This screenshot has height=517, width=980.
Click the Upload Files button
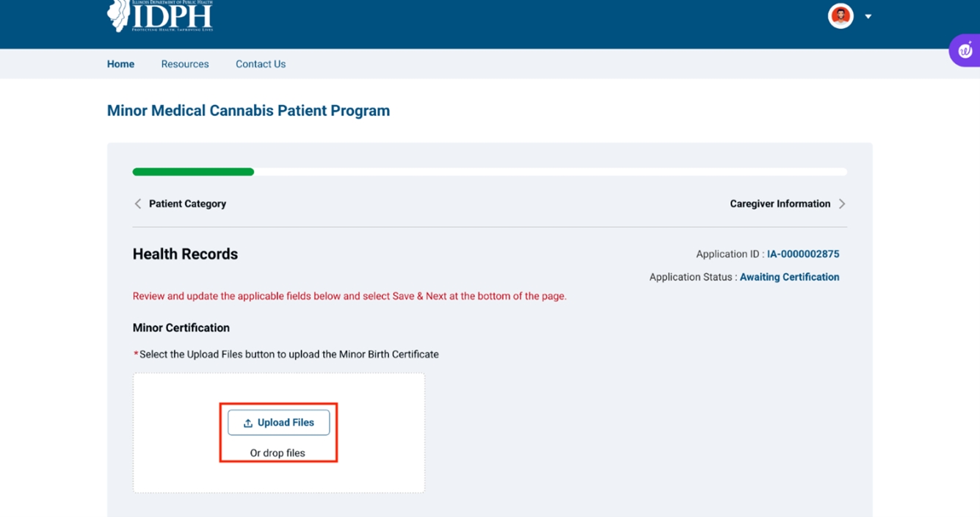coord(279,422)
